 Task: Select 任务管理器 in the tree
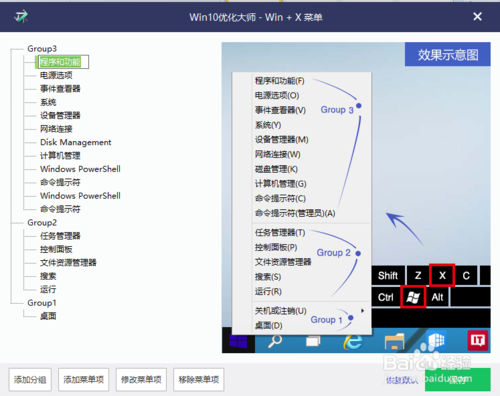(60, 236)
